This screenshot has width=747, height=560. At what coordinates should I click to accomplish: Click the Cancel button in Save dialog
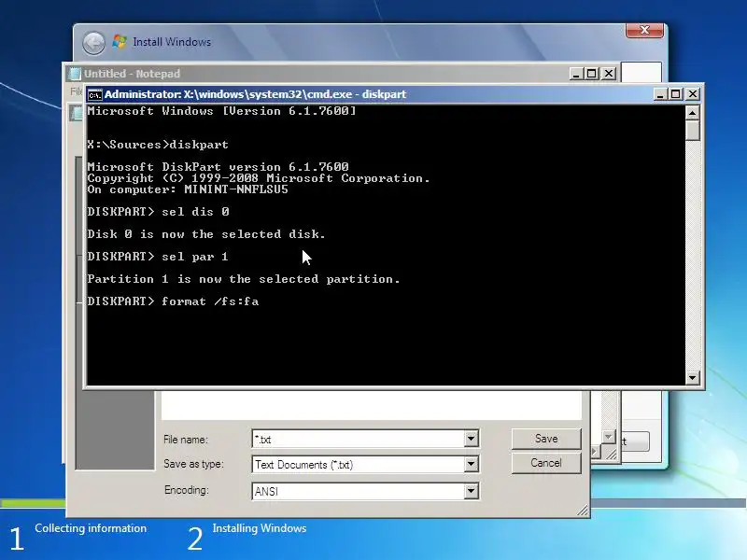pyautogui.click(x=546, y=463)
